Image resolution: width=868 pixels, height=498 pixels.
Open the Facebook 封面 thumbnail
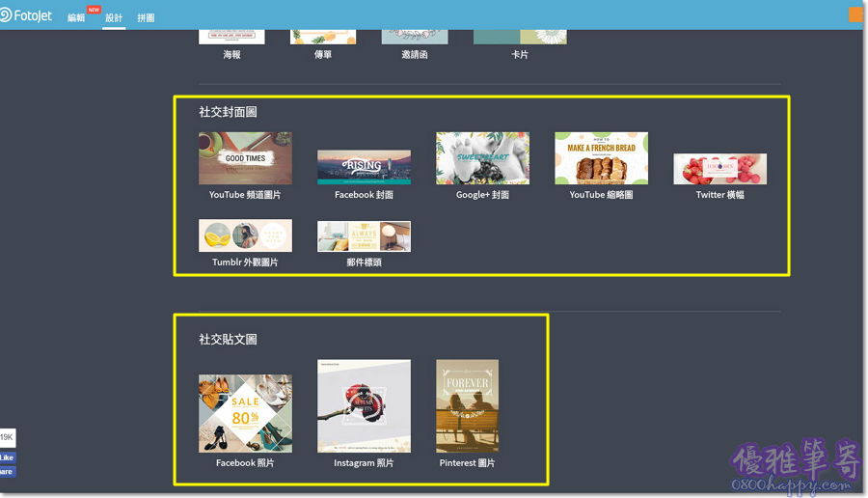pos(364,167)
